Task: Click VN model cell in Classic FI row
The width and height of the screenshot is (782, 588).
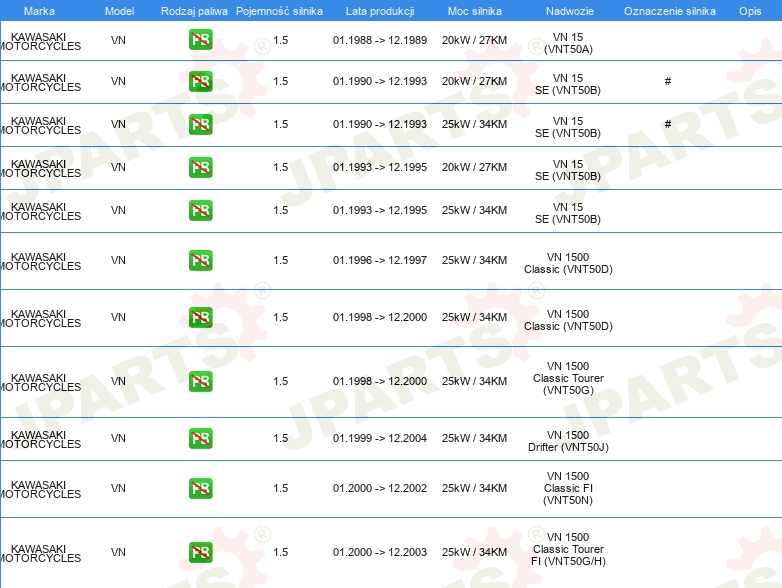Action: pos(118,488)
